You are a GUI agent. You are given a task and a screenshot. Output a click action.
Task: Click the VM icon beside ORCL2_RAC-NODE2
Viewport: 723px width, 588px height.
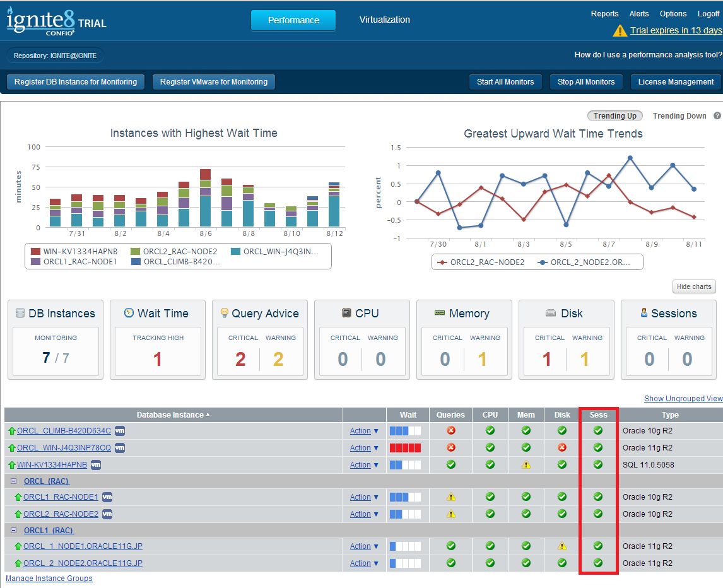pyautogui.click(x=107, y=514)
